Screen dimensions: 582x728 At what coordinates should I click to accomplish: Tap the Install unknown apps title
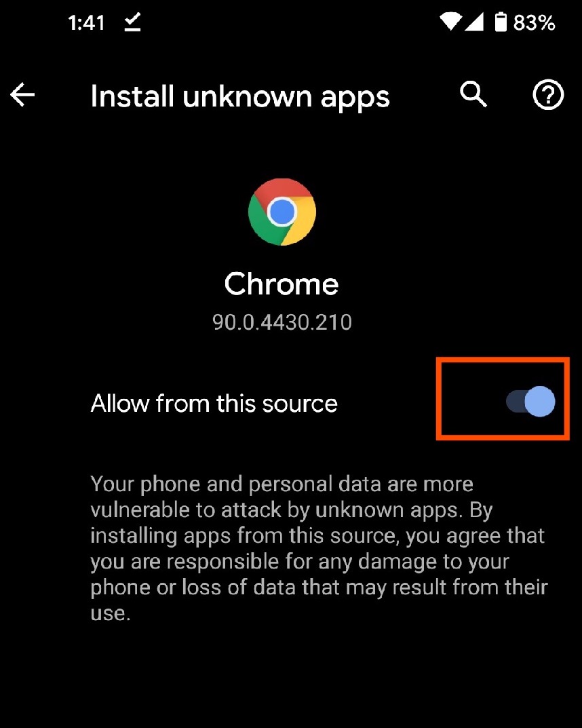point(240,97)
